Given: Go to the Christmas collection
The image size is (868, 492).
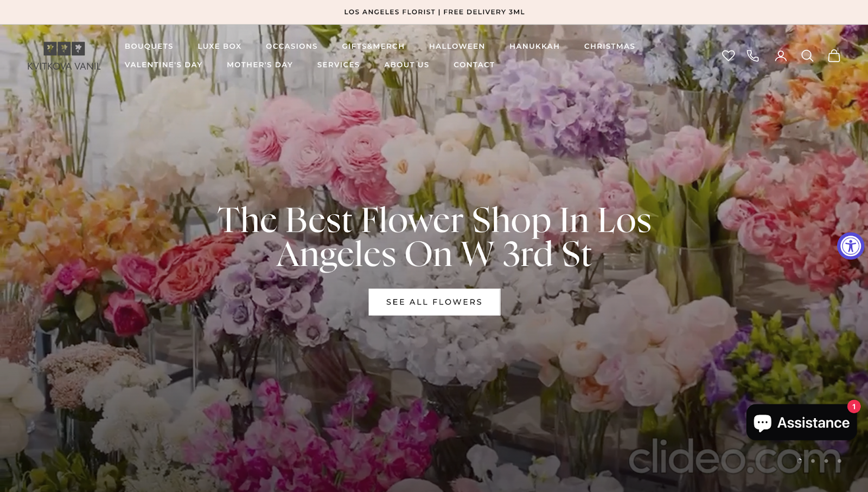Looking at the screenshot, I should click(x=610, y=46).
